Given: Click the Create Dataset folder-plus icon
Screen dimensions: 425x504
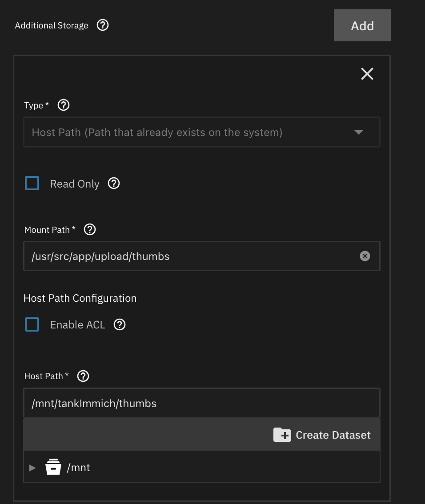Looking at the screenshot, I should pos(282,435).
